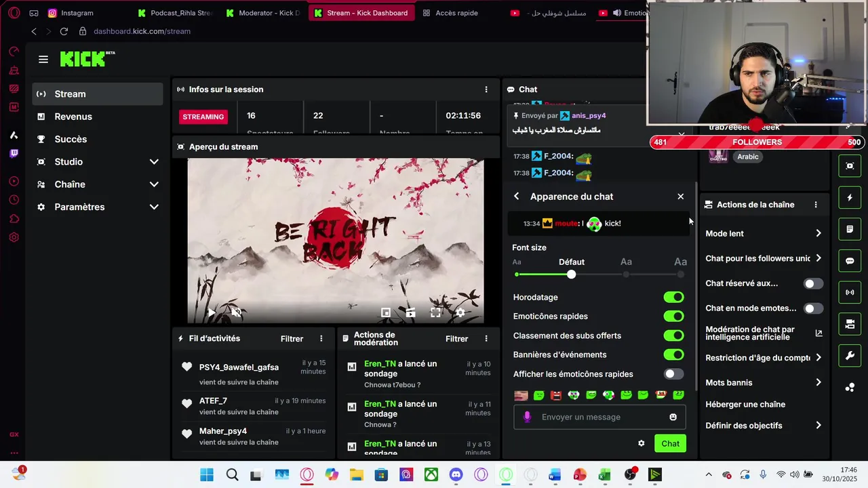868x488 pixels.
Task: Click the Arabic language tag
Action: 748,157
